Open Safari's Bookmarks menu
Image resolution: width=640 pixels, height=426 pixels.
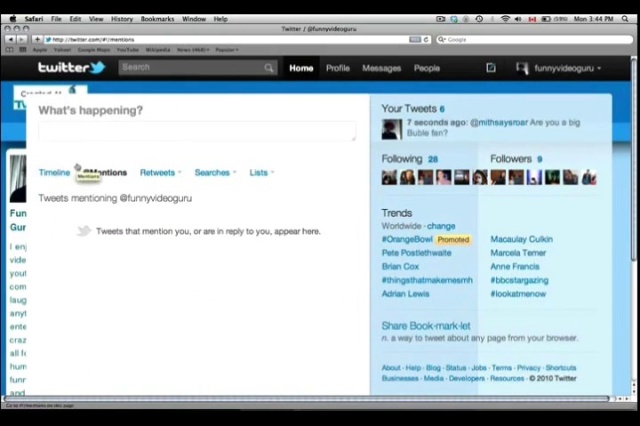tap(157, 19)
